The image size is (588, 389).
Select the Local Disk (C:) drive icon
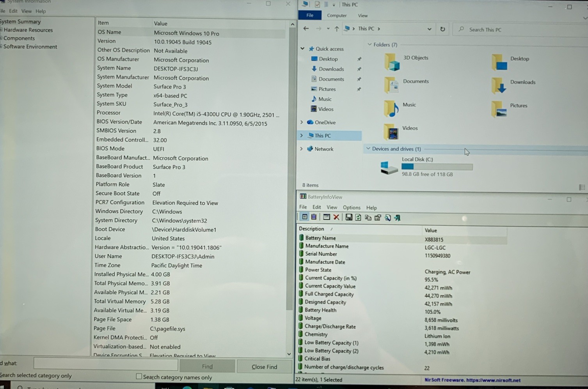pos(389,168)
